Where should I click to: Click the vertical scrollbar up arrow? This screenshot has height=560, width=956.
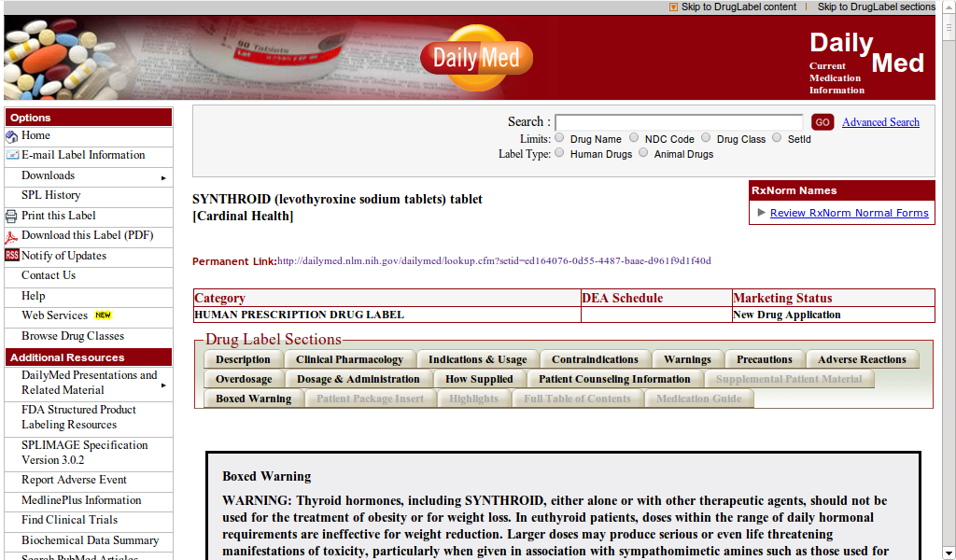pyautogui.click(x=949, y=7)
